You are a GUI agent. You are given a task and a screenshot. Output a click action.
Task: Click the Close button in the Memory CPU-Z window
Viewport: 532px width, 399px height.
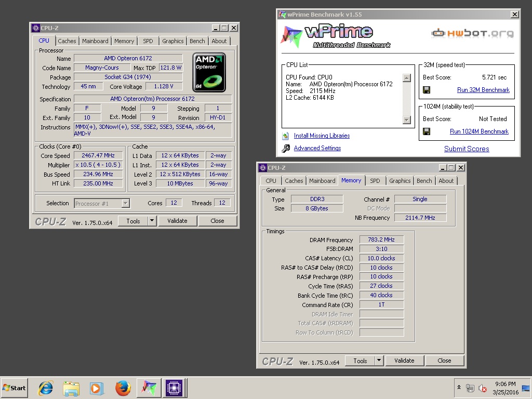pos(444,361)
